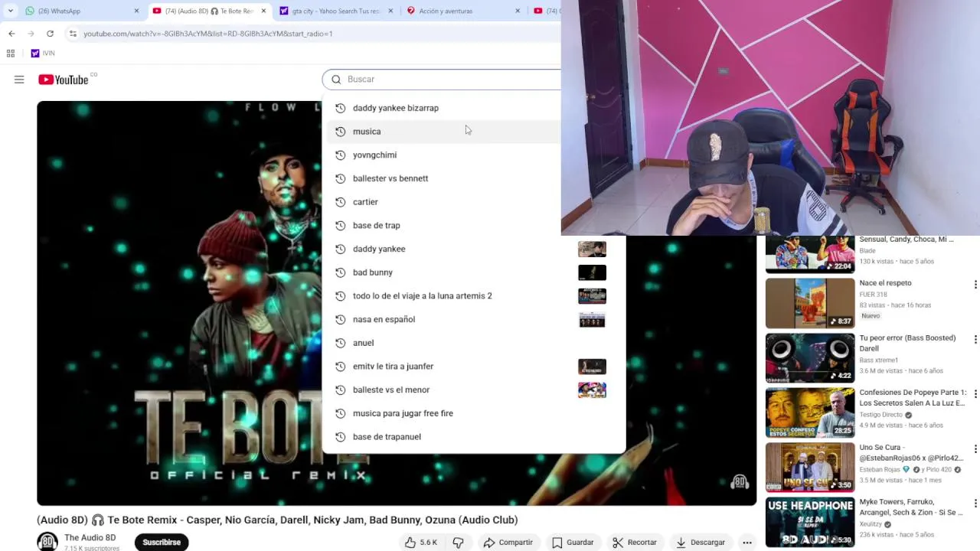Choose 'daddy yankee bizarrap' suggestion
This screenshot has width=980, height=551.
coord(474,108)
